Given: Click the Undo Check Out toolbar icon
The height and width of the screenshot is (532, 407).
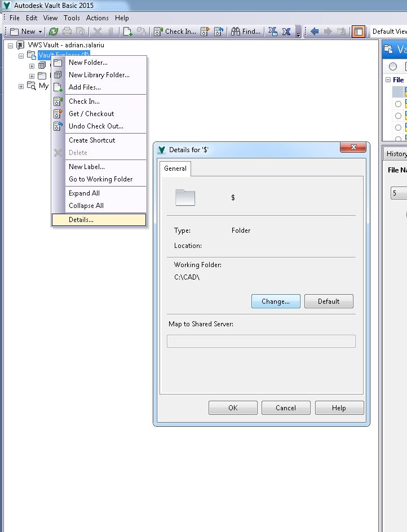Looking at the screenshot, I should 219,32.
